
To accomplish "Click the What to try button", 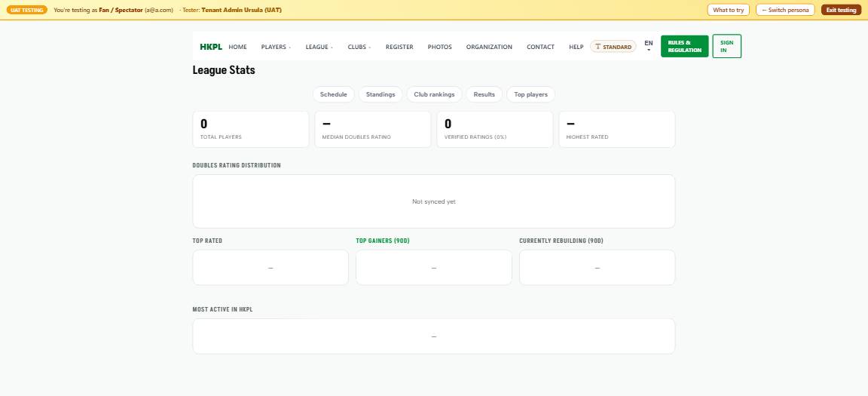I will point(728,10).
